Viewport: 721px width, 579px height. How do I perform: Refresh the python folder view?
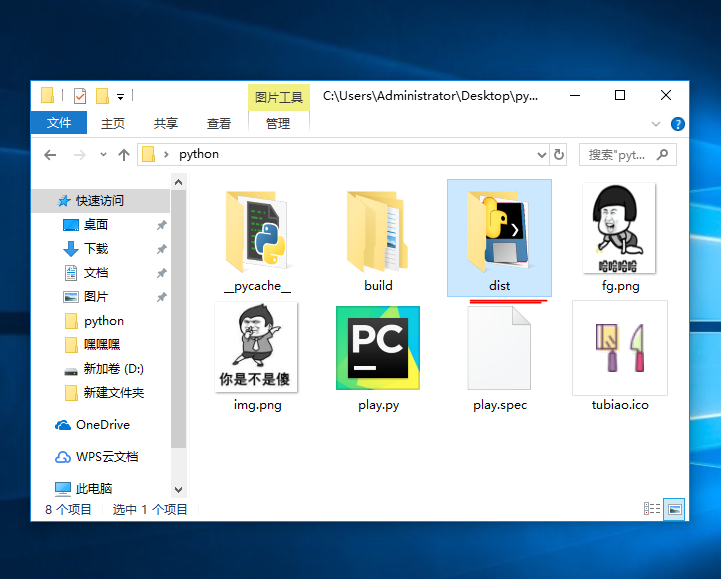(x=559, y=155)
